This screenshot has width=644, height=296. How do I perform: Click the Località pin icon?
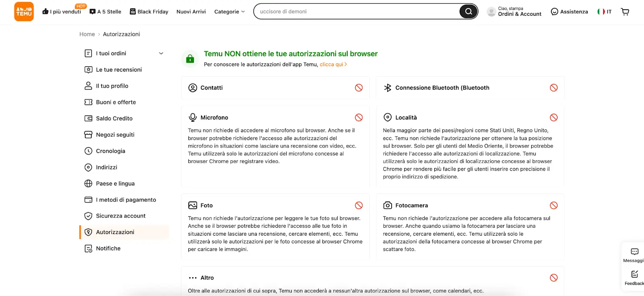[x=388, y=117]
